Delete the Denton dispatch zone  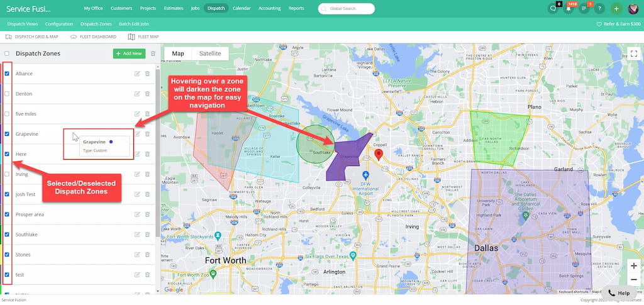(147, 94)
